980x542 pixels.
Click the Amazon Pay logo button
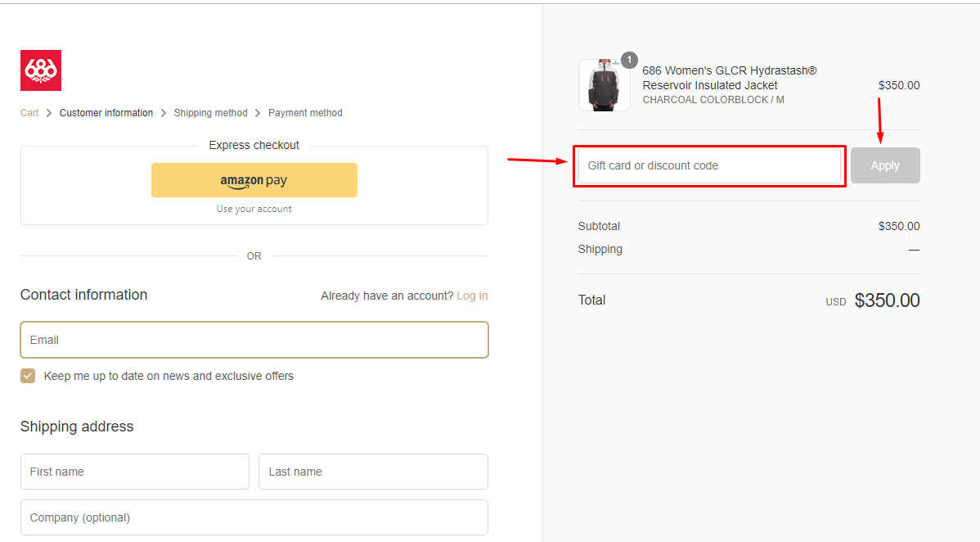[x=254, y=180]
